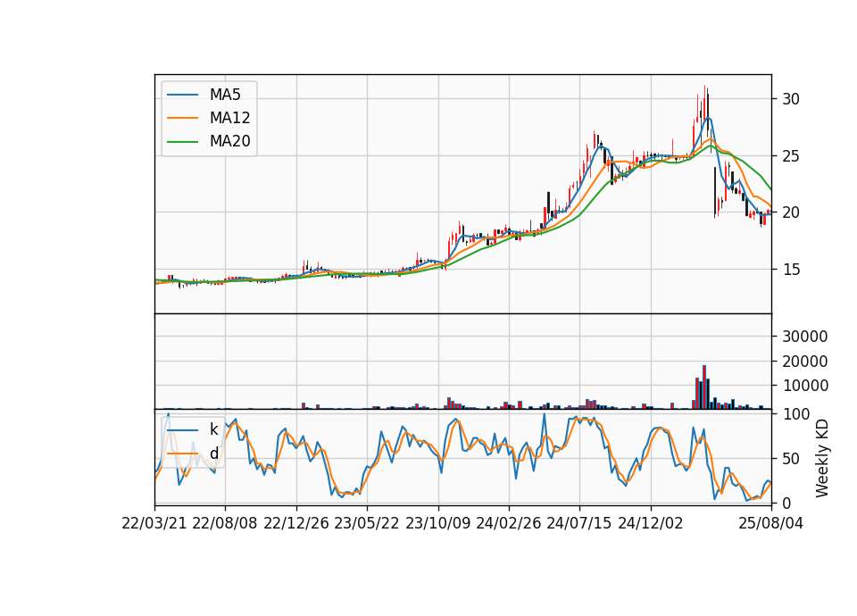This screenshot has height=616, width=857.
Task: Click the volume axis label 20000
Action: pyautogui.click(x=804, y=362)
